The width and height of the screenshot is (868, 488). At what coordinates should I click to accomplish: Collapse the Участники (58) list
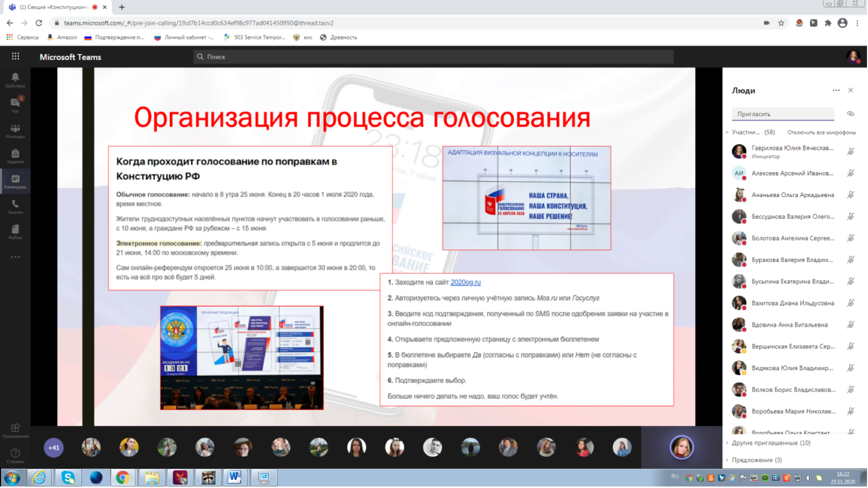tap(728, 132)
